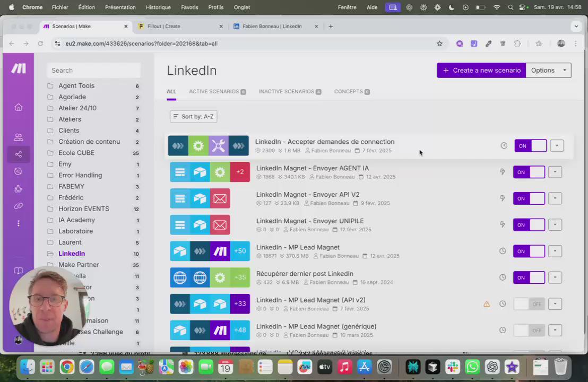Toggle off LinkedIn Magnet - Envoyer AGENT IA
The width and height of the screenshot is (588, 382).
pos(529,172)
